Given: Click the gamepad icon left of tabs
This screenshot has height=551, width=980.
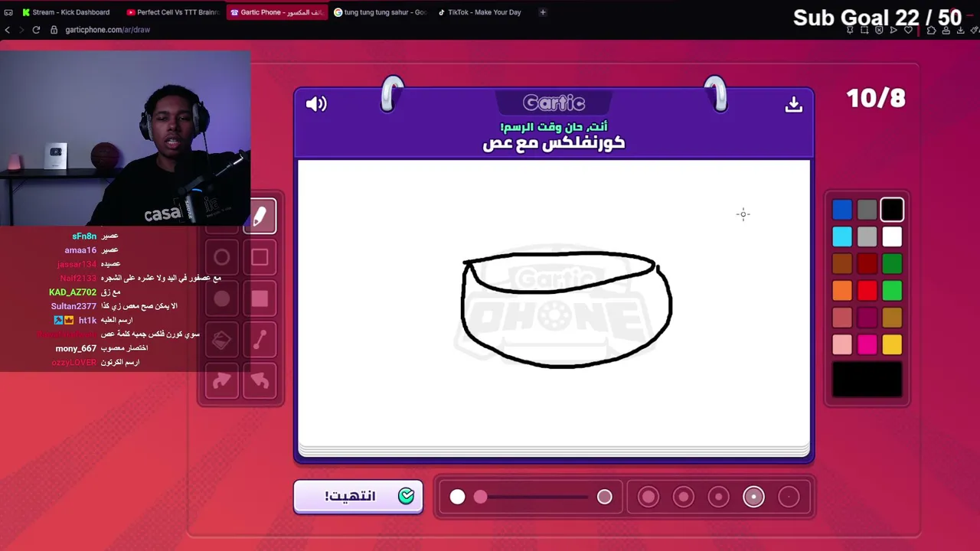Looking at the screenshot, I should 8,12.
